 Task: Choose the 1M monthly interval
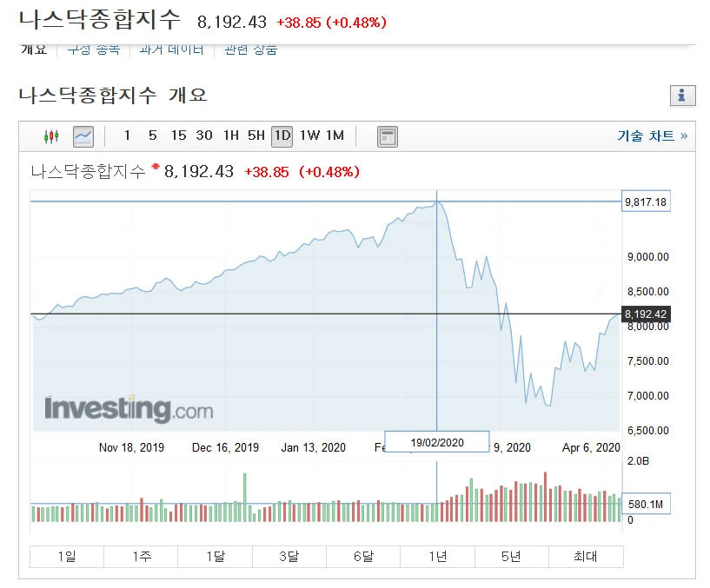pyautogui.click(x=335, y=135)
